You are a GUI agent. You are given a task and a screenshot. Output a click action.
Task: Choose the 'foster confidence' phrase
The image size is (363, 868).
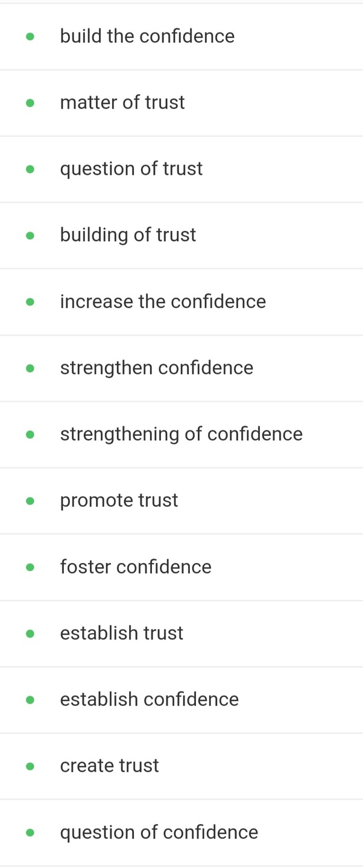pyautogui.click(x=136, y=567)
